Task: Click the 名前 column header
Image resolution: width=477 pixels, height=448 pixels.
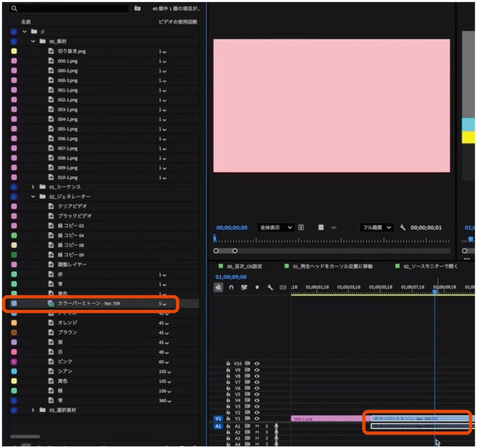Action: (26, 22)
